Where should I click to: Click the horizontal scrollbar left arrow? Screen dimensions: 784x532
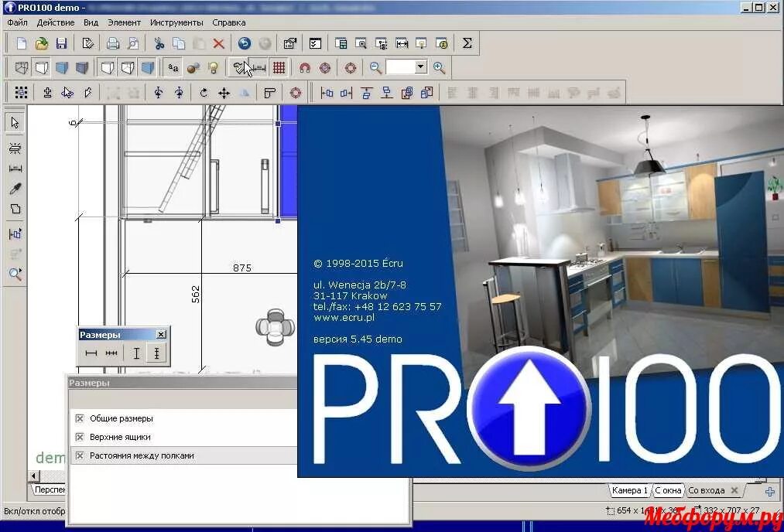[34, 476]
